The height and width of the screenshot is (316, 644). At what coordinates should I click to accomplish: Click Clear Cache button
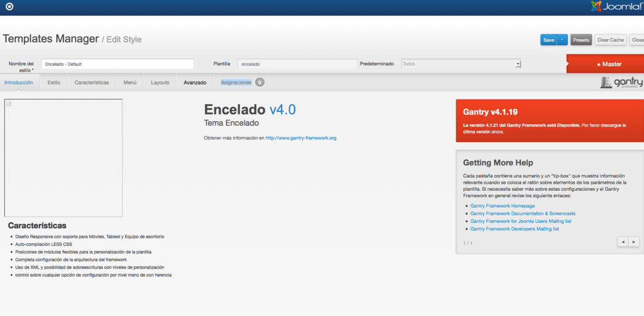click(610, 40)
